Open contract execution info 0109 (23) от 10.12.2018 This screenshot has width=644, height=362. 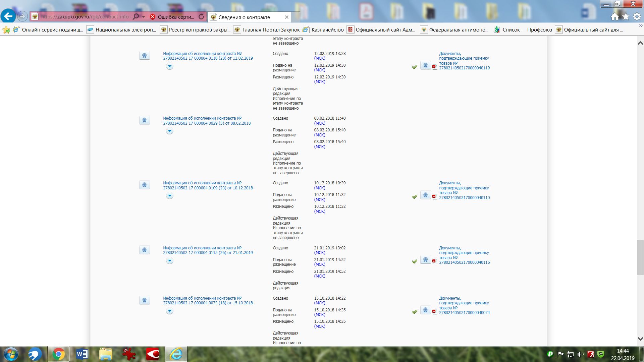click(x=208, y=185)
